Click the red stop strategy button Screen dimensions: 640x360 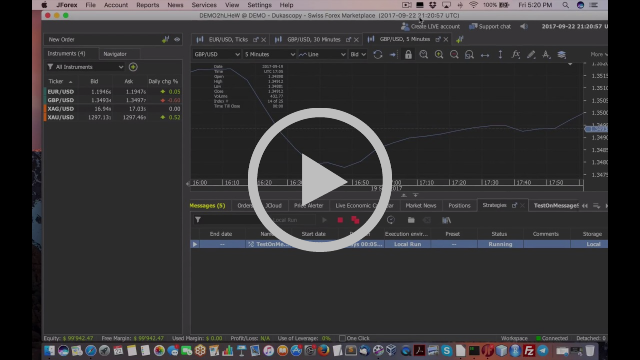[340, 220]
